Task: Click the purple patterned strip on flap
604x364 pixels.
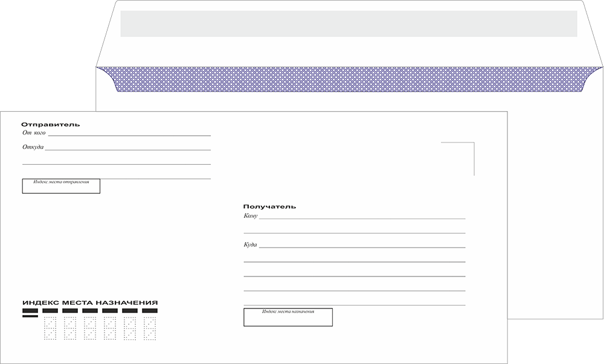Action: [x=349, y=79]
